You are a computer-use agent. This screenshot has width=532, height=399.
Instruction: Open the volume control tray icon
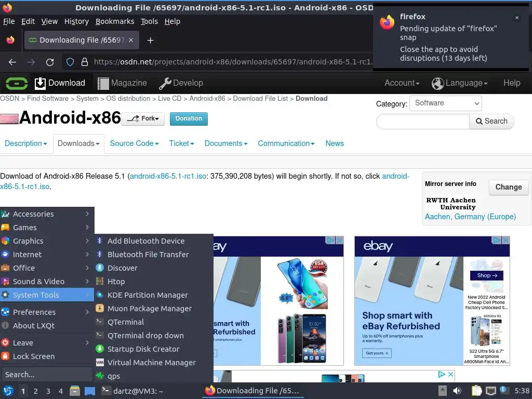(x=457, y=391)
